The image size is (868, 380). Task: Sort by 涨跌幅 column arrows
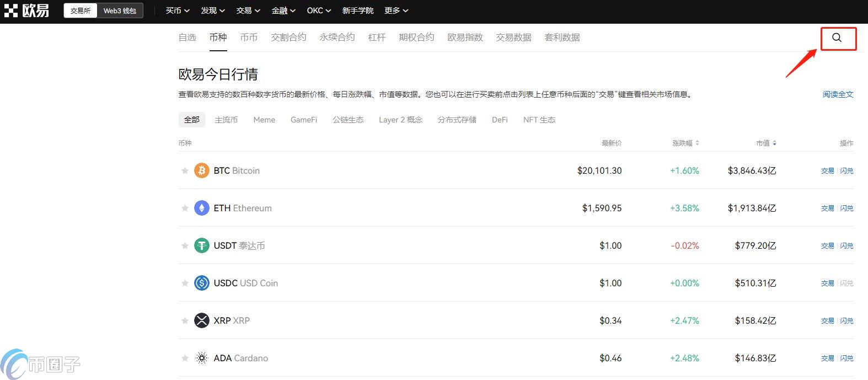click(x=697, y=143)
